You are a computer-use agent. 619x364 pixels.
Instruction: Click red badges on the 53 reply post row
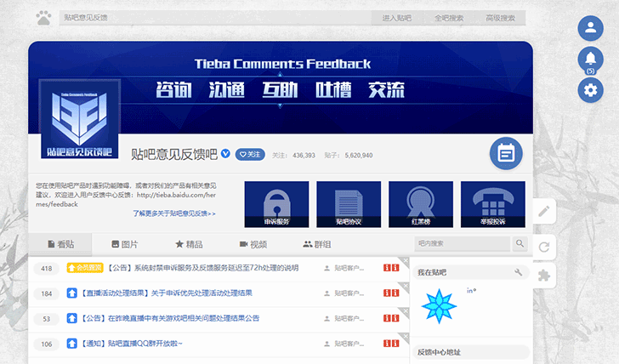(391, 318)
